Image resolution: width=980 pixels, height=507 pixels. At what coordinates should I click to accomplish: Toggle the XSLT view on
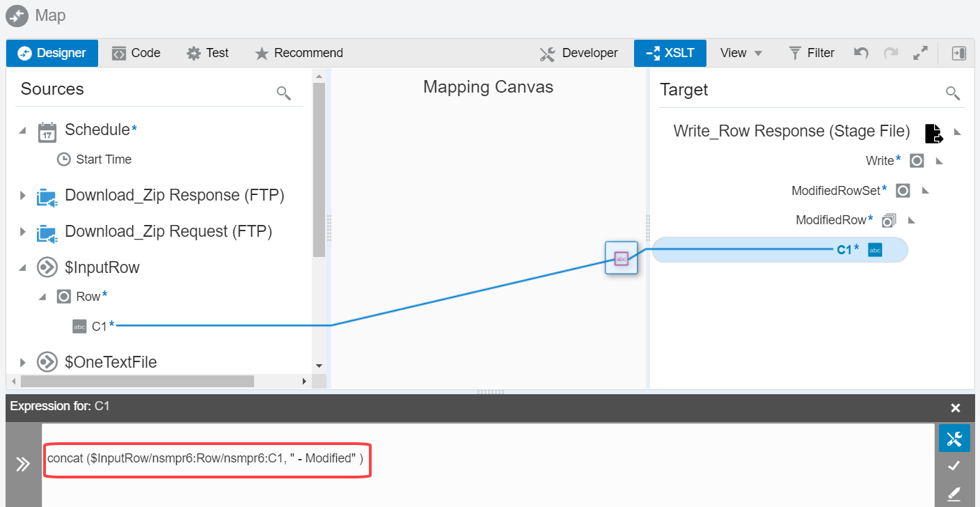(x=670, y=52)
